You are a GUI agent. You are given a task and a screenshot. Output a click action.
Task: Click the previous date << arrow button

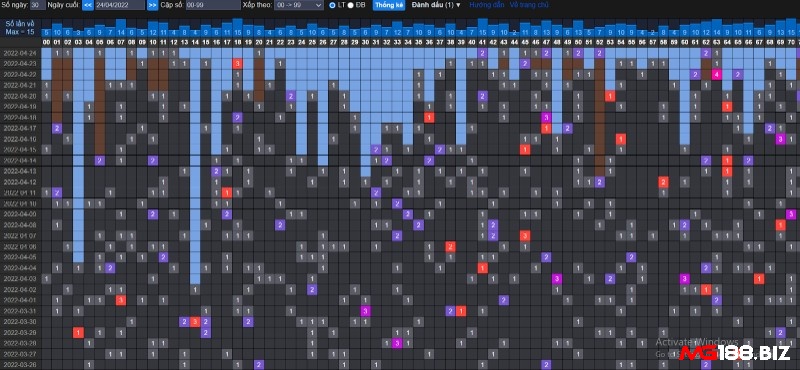pyautogui.click(x=88, y=5)
